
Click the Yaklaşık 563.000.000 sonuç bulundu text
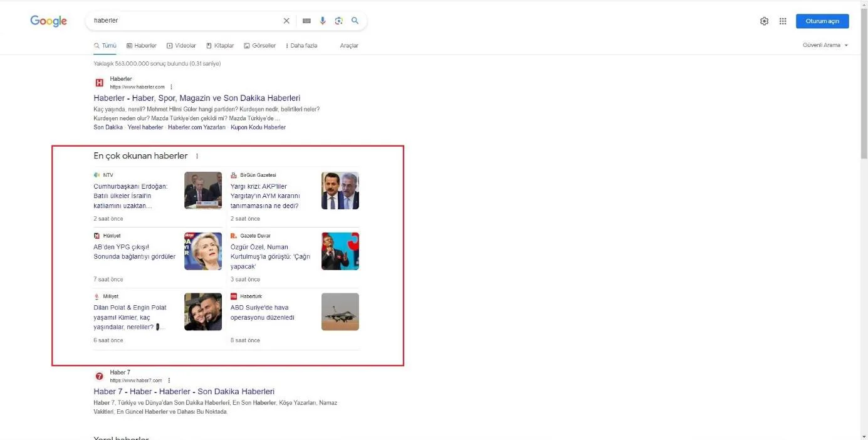157,63
